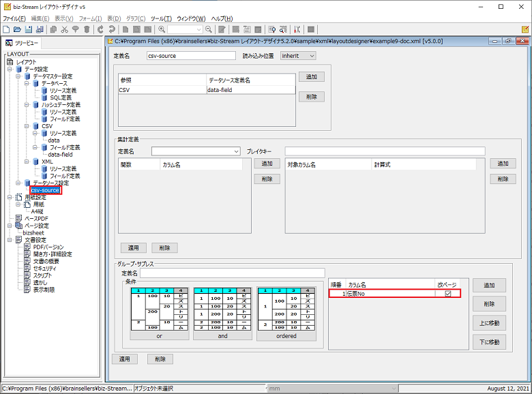Screen dimensions: 532x394
Task: Collapse the 文書設定 tree node
Action: point(10,240)
